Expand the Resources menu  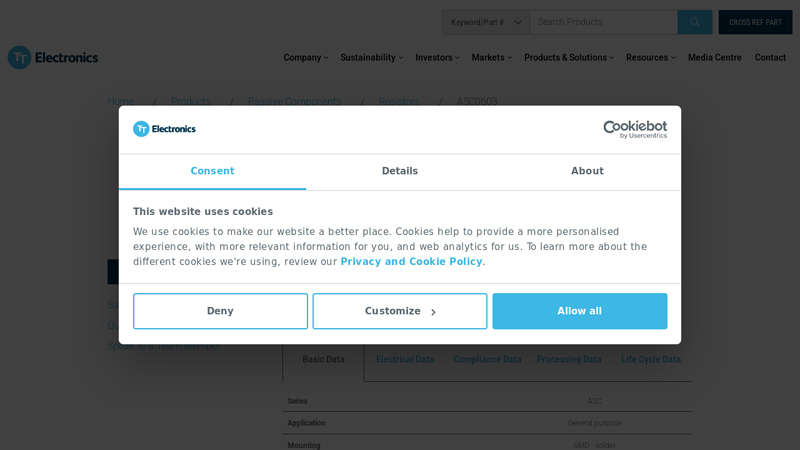coord(650,58)
